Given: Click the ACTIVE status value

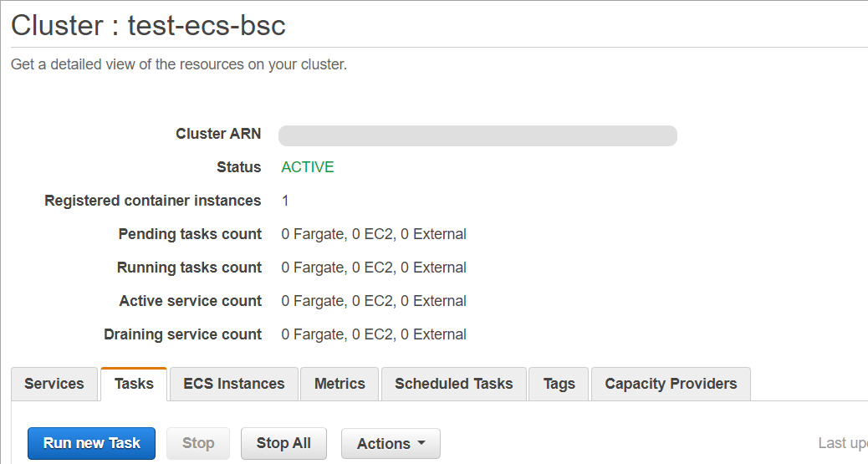Looking at the screenshot, I should (307, 167).
